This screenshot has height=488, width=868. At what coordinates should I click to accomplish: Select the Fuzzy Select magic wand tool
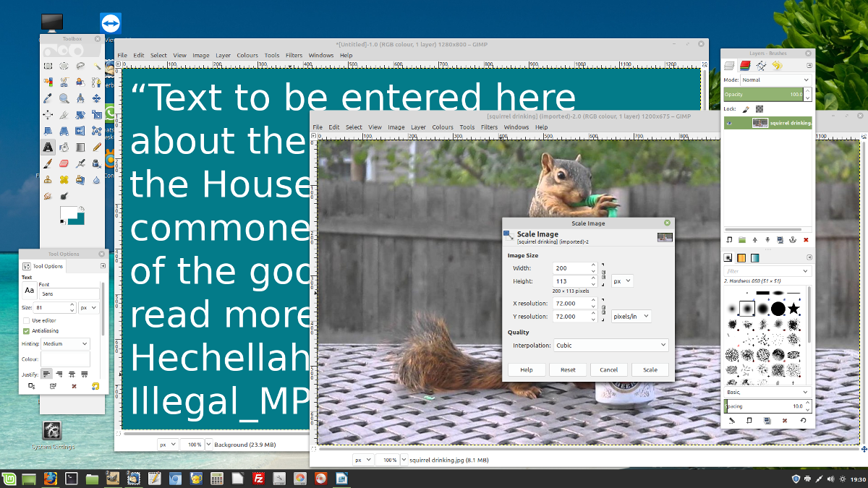(96, 66)
